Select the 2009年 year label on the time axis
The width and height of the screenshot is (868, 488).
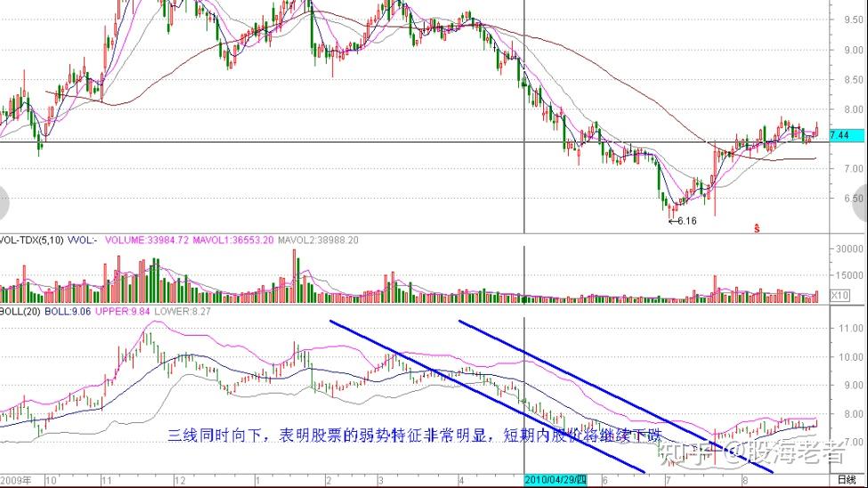15,480
